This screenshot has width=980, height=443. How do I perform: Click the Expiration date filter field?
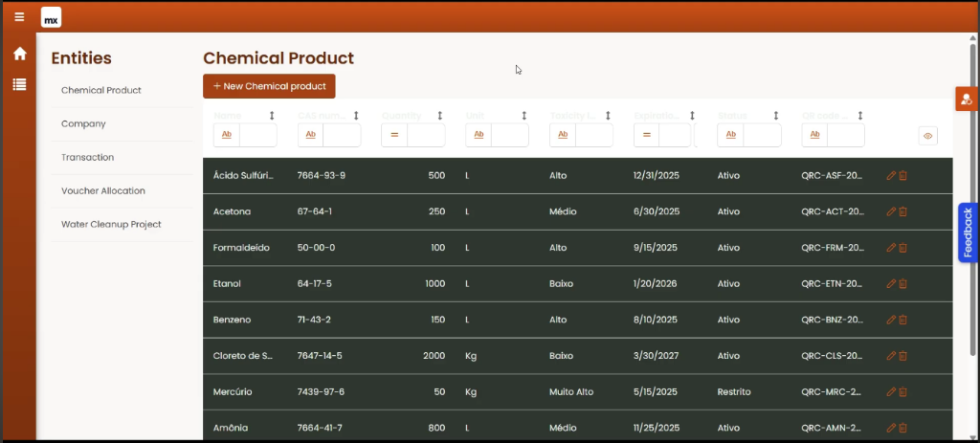pos(675,135)
